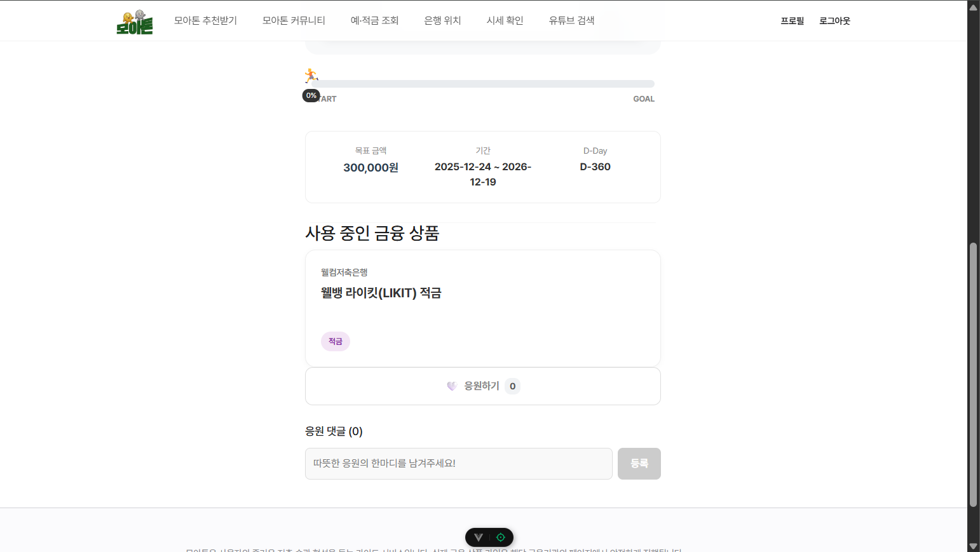The width and height of the screenshot is (980, 552).
Task: Click the 0% progress badge
Action: tap(311, 95)
